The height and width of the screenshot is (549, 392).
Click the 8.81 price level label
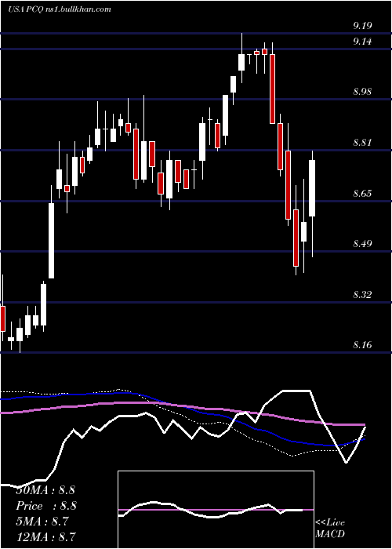pos(362,143)
